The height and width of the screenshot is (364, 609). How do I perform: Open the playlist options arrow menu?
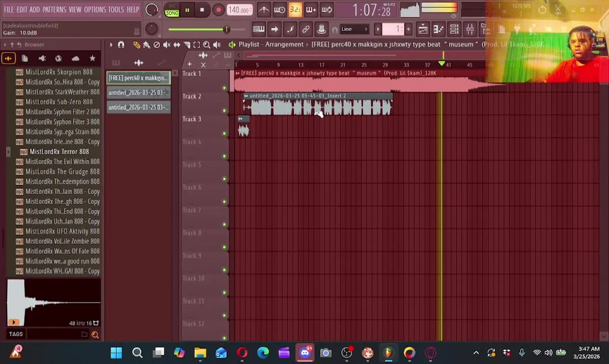coord(111,45)
